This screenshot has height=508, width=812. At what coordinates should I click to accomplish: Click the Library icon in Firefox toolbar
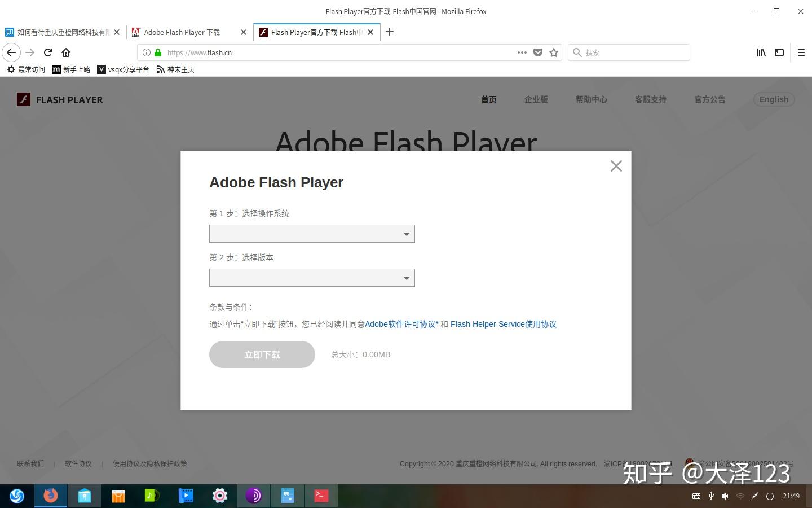(761, 52)
